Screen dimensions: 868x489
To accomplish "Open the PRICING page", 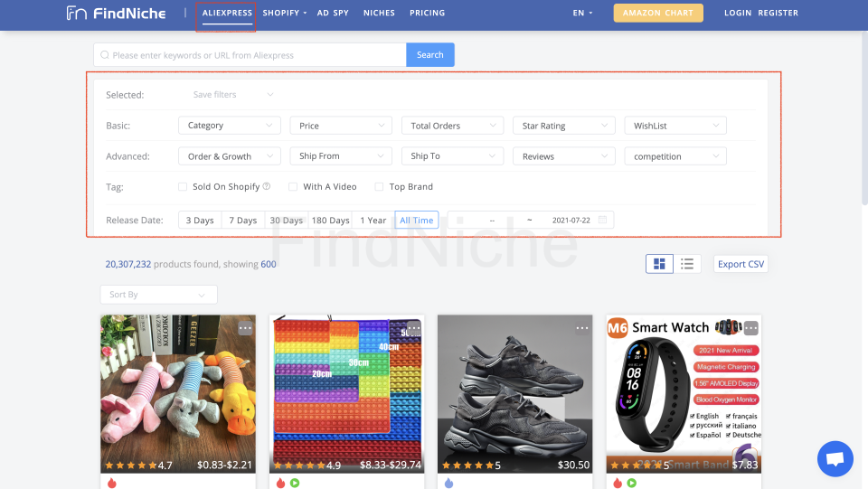I will pyautogui.click(x=428, y=13).
